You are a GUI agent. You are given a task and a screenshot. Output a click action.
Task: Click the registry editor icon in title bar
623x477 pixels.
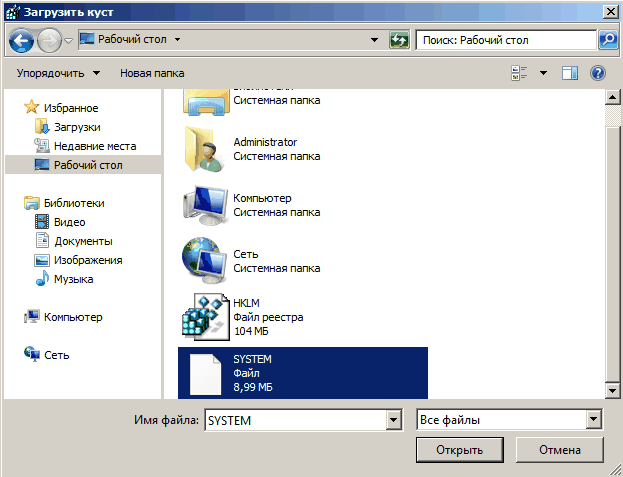[x=13, y=12]
